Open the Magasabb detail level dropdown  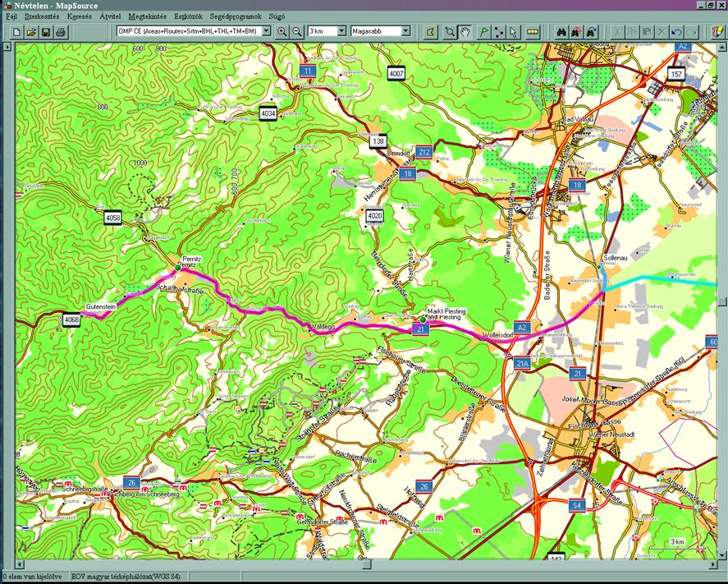coord(405,31)
